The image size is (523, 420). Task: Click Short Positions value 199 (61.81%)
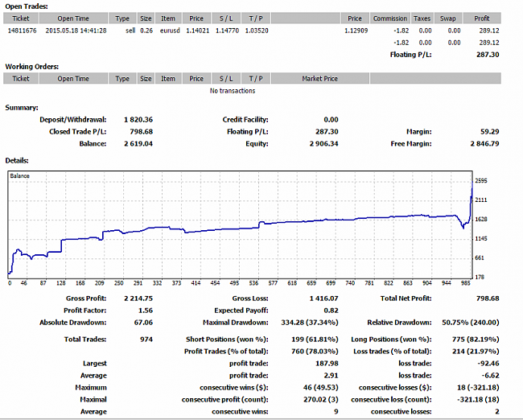(315, 340)
